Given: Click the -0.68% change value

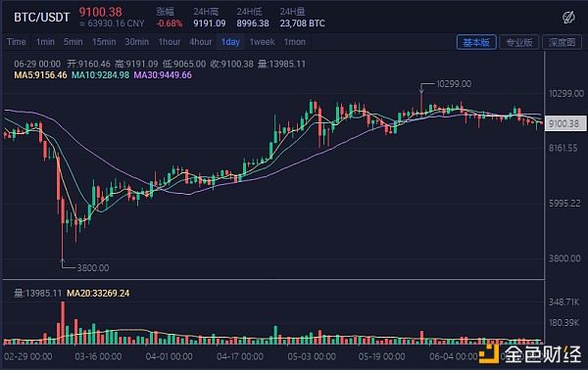Looking at the screenshot, I should coord(170,23).
